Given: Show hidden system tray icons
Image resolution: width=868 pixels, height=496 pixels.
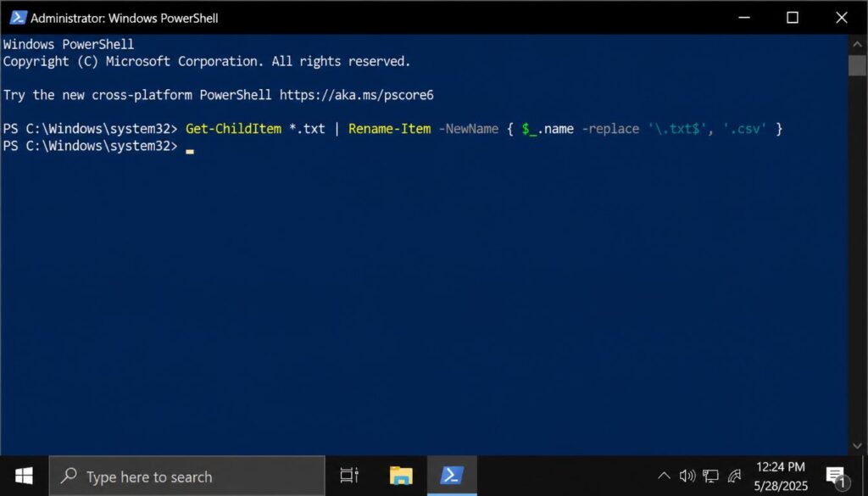Looking at the screenshot, I should pyautogui.click(x=663, y=476).
